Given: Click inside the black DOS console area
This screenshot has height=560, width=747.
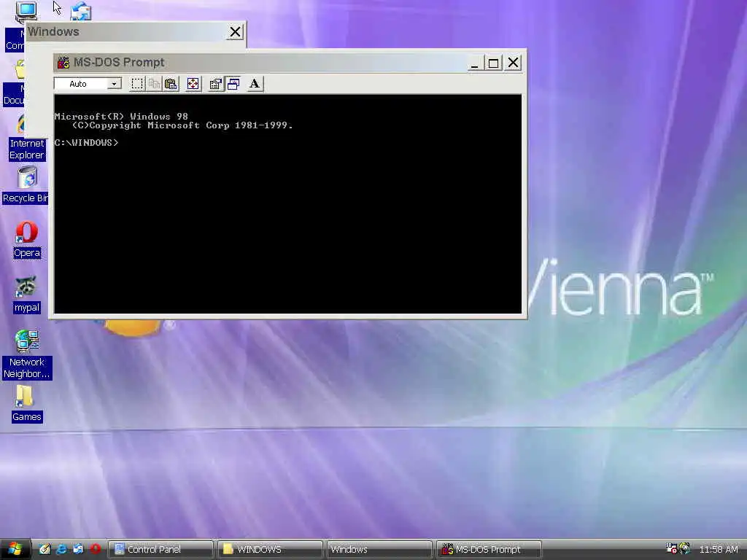Looking at the screenshot, I should pos(287,204).
